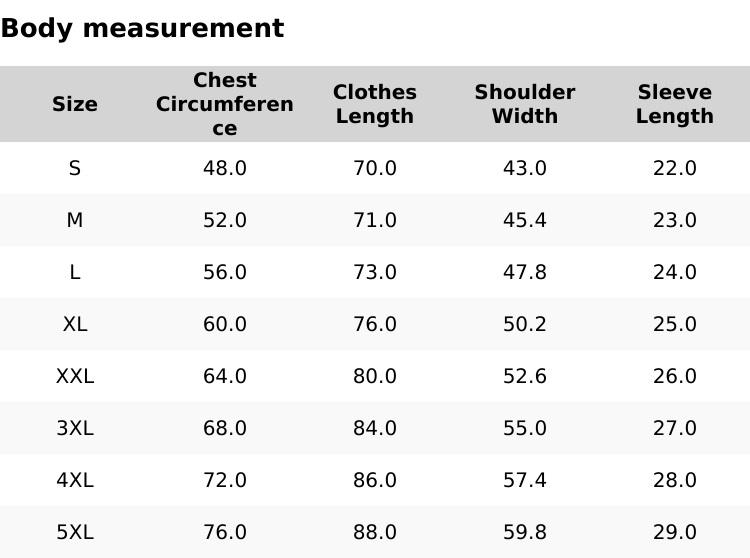Click shoulder width 47.8 in the L row
The width and height of the screenshot is (750, 558).
coord(525,272)
